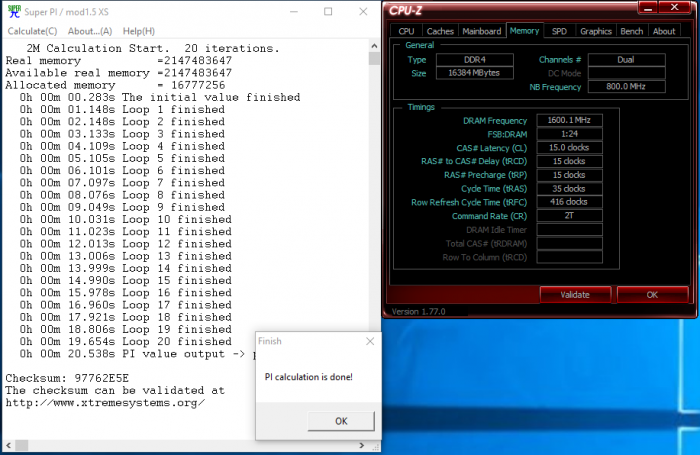Click the Size field showing 16384 MBytes

coord(475,73)
